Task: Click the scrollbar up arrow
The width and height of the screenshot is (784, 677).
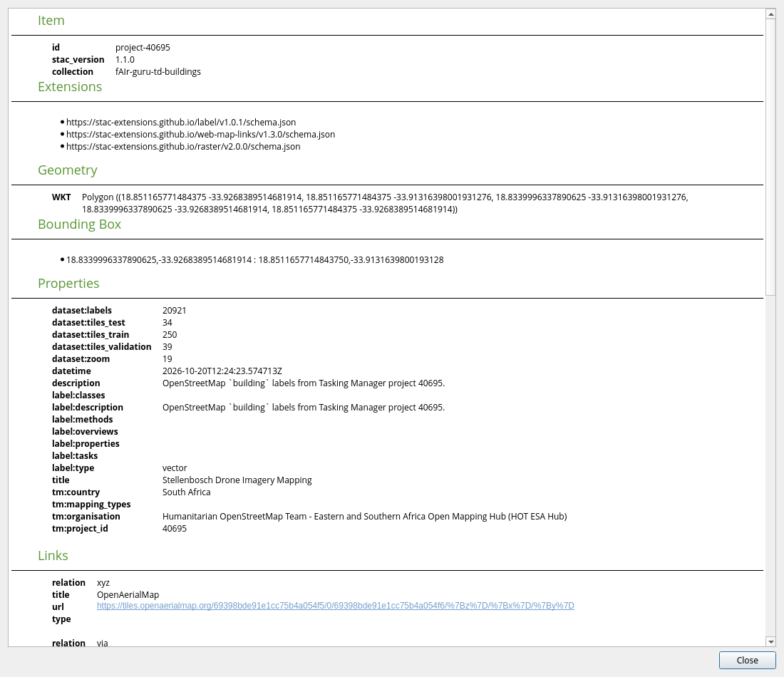Action: [x=770, y=14]
